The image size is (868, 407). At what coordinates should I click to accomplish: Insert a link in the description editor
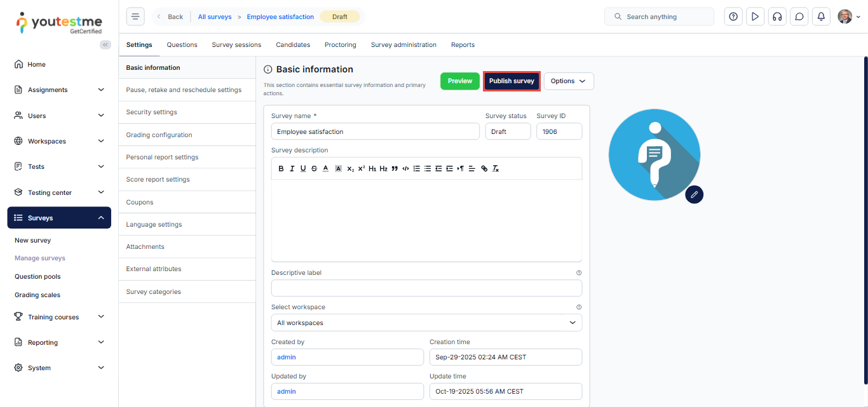point(484,168)
